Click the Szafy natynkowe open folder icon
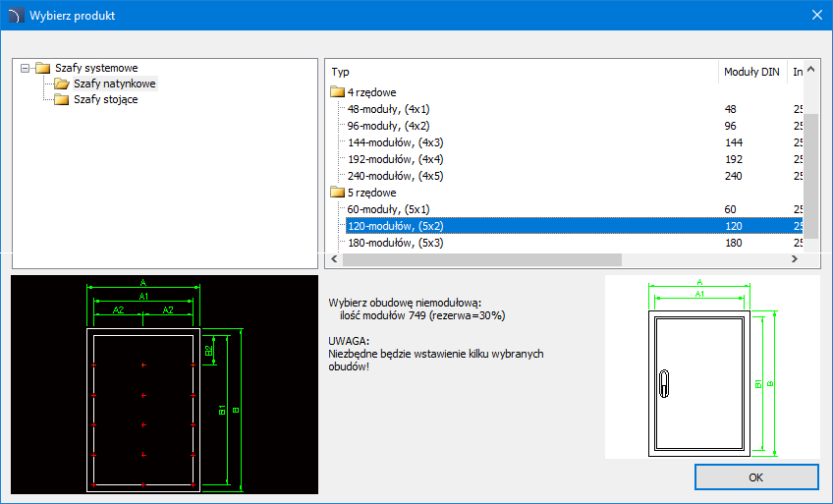Image resolution: width=833 pixels, height=504 pixels. [61, 84]
